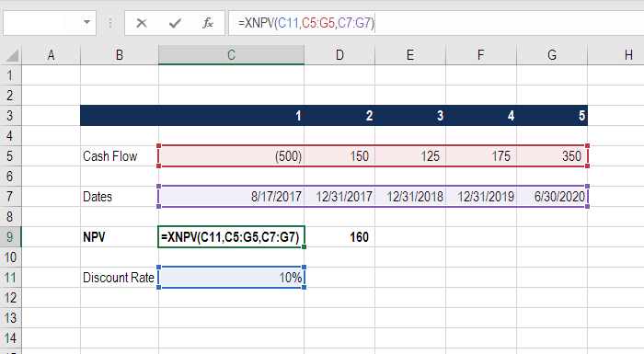Confirm the formula with the checkmark icon
Viewport: 644px width, 354px height.
(x=175, y=23)
